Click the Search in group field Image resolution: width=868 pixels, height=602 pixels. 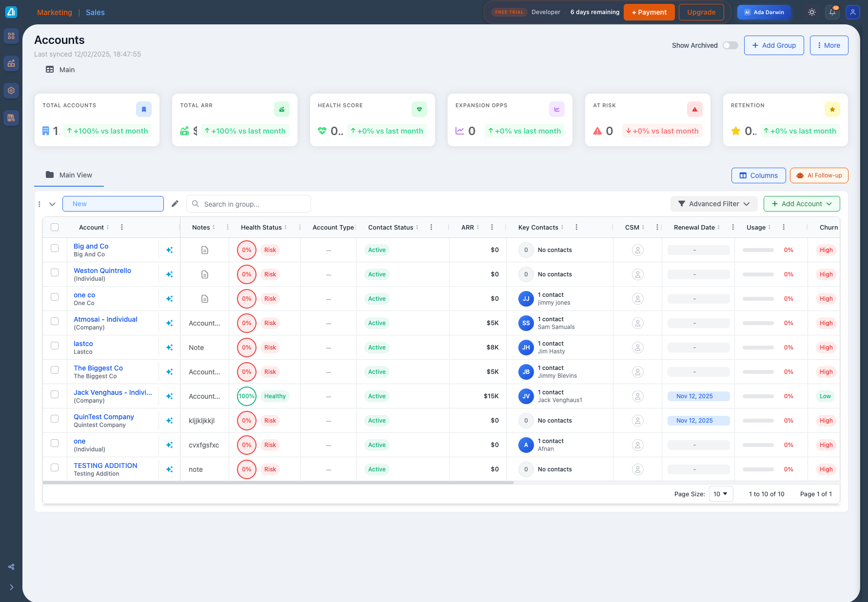(x=254, y=204)
